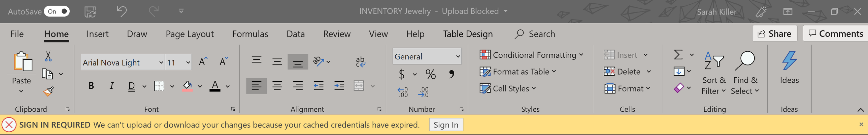Click the Increase Font Size icon
This screenshot has height=135, width=868.
click(203, 62)
